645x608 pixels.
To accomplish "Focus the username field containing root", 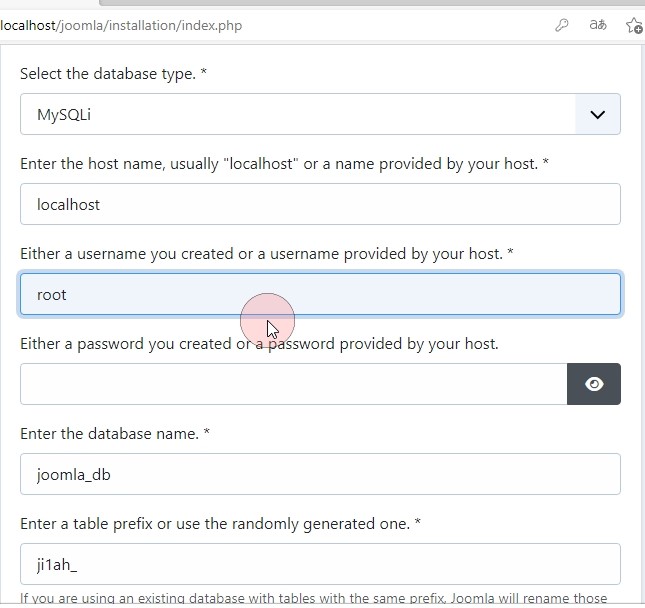I will click(320, 294).
